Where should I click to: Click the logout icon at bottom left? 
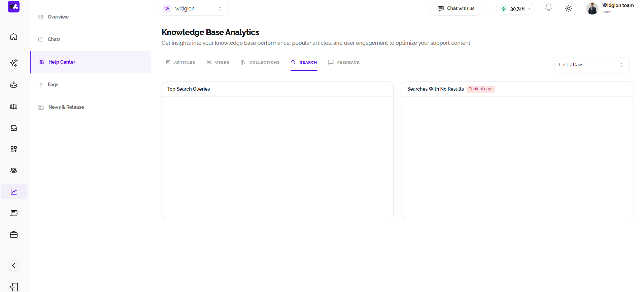tap(13, 287)
